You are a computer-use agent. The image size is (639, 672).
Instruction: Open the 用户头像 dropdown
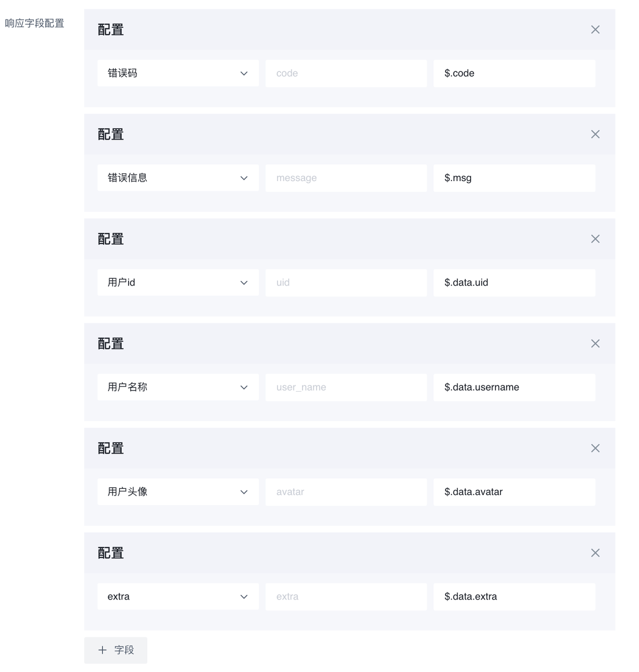coord(178,492)
